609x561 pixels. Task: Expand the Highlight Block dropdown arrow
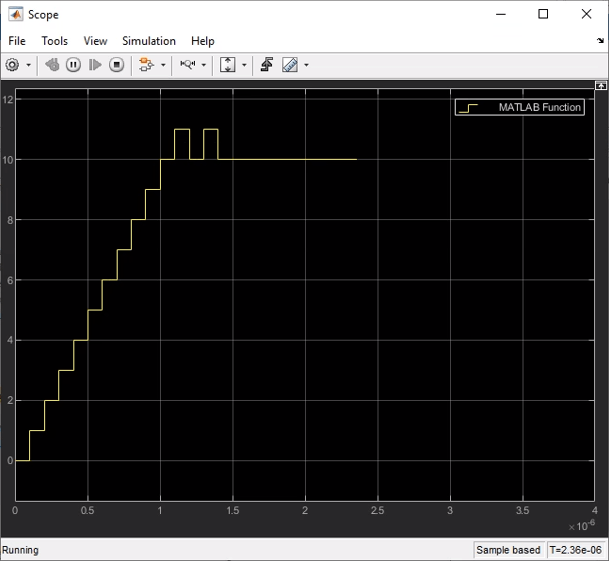click(163, 65)
